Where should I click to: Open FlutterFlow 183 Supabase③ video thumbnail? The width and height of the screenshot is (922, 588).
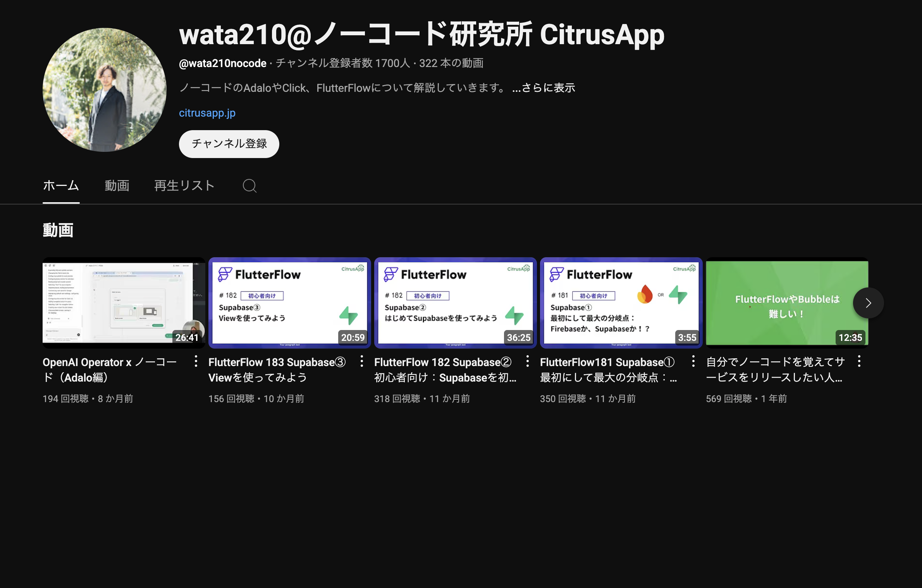tap(289, 303)
